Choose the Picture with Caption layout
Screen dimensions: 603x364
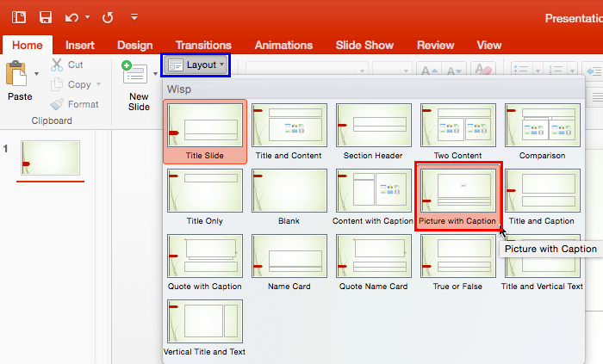[x=457, y=197]
